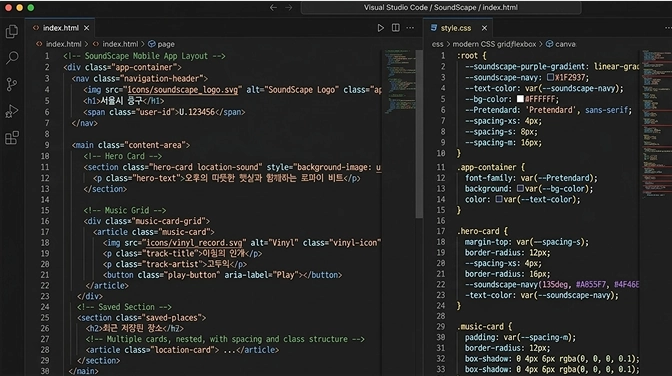Navigate forward with the right arrow
672x376 pixels.
click(x=288, y=8)
